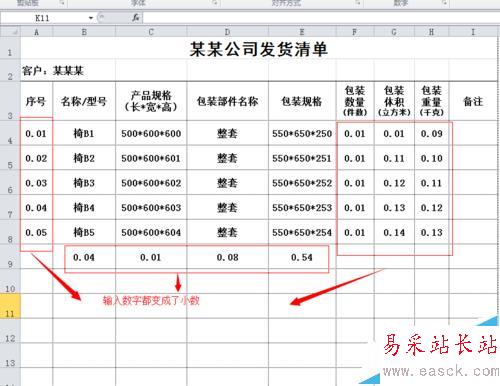Click the 500*600*600 cell
500x386 pixels.
[151, 133]
